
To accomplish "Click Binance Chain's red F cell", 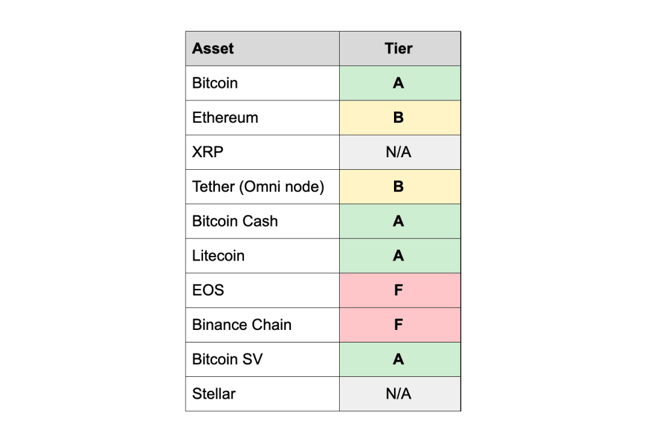I will coord(400,325).
